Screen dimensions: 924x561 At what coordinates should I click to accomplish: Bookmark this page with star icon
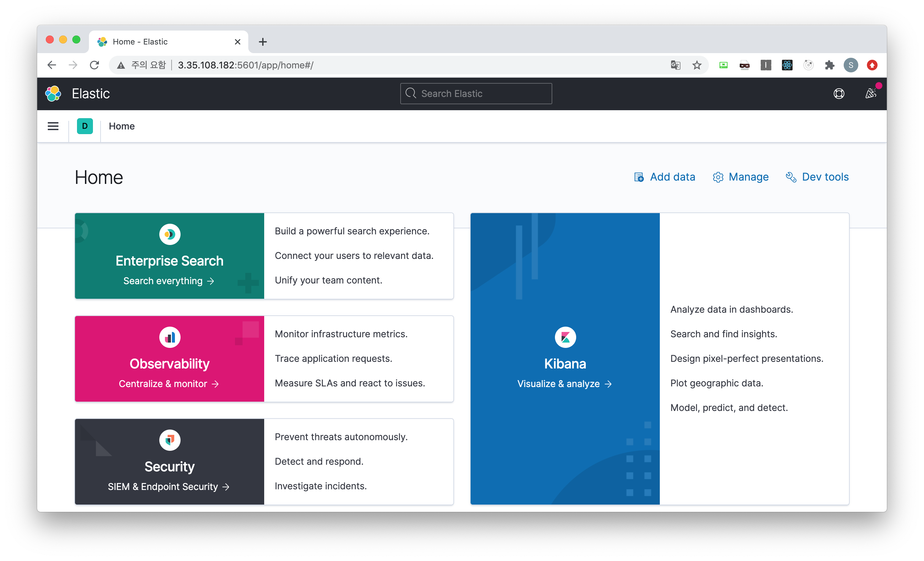(697, 65)
